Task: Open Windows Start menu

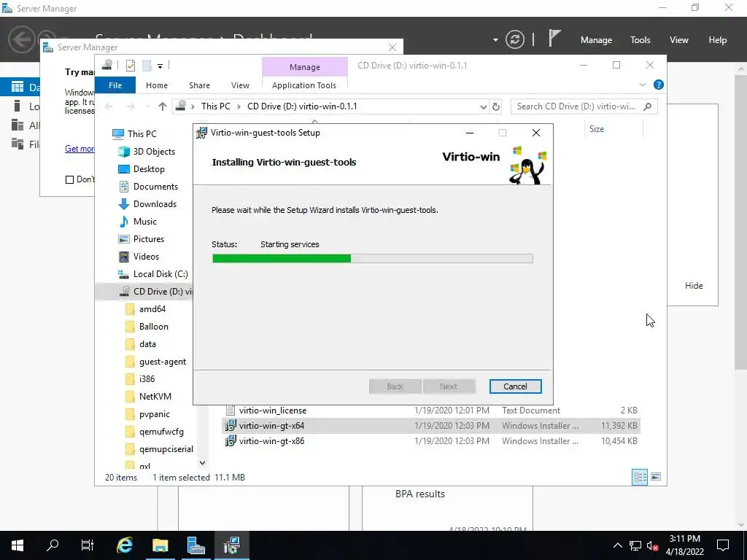Action: tap(18, 545)
